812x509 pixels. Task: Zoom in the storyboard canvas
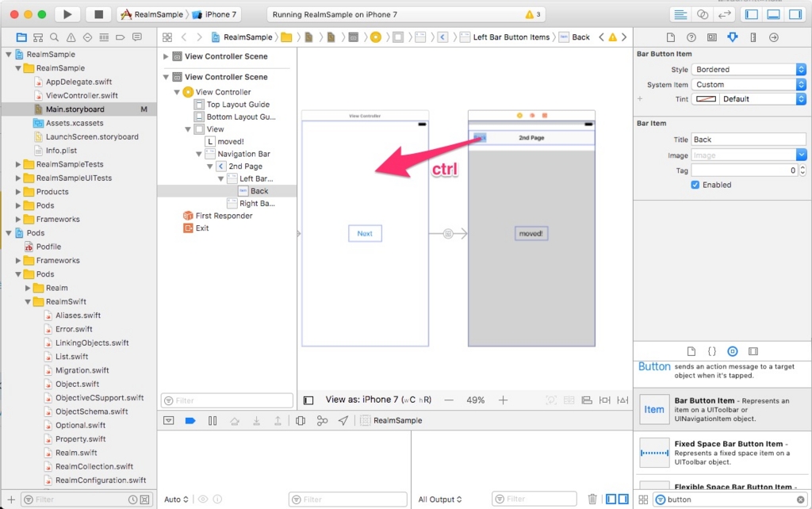click(503, 400)
